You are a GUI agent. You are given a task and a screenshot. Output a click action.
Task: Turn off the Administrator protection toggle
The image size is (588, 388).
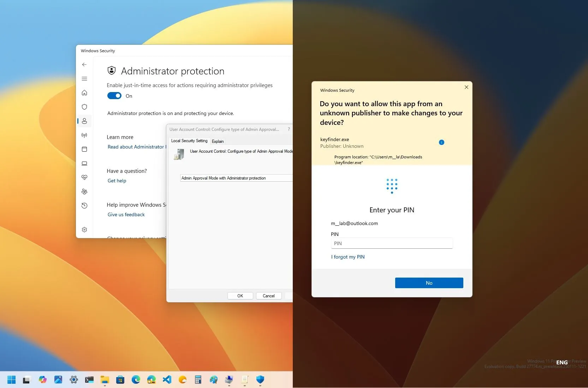(x=114, y=96)
